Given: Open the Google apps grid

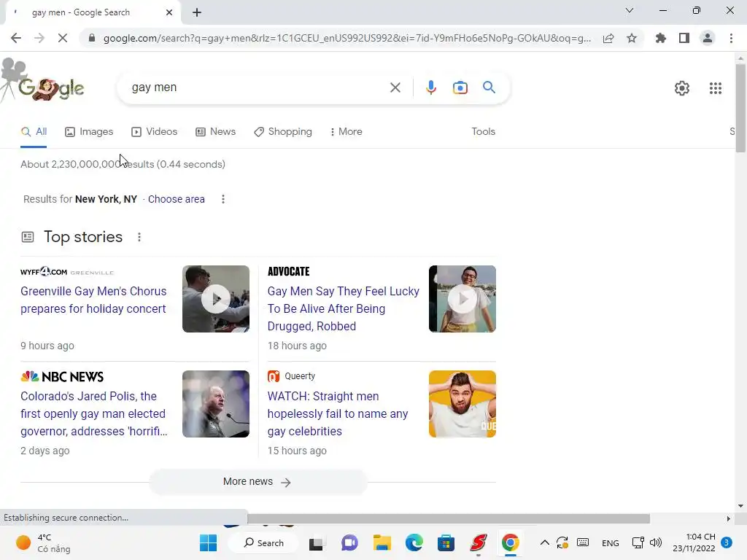Looking at the screenshot, I should click(x=716, y=88).
